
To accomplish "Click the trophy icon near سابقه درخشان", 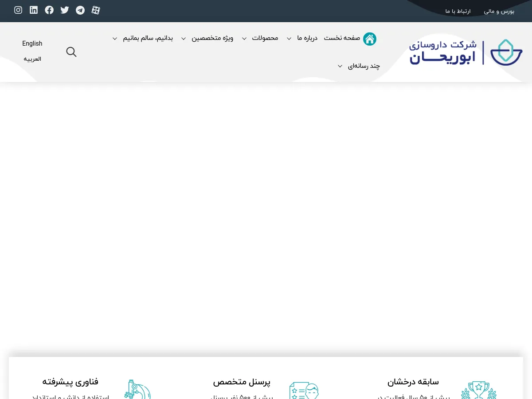I will coord(478,390).
